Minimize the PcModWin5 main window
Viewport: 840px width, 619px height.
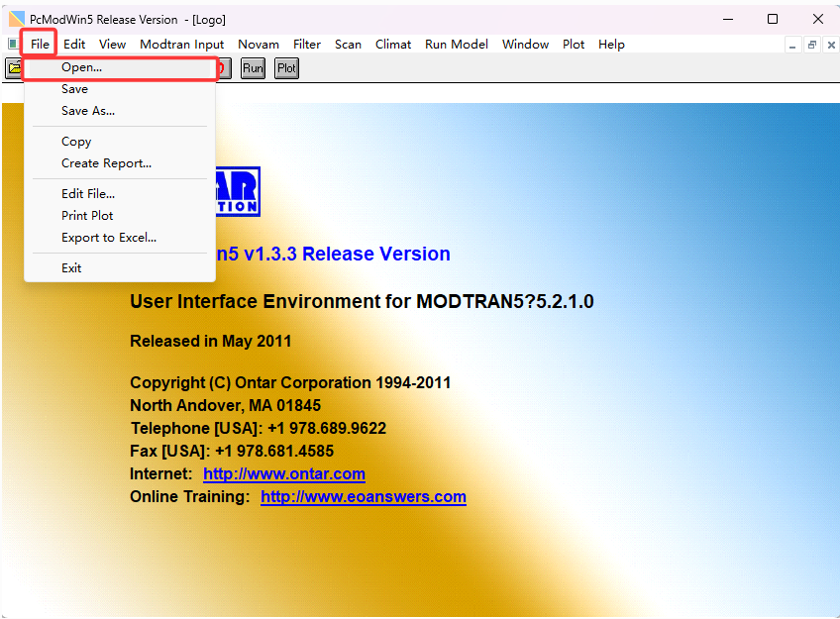coord(728,19)
